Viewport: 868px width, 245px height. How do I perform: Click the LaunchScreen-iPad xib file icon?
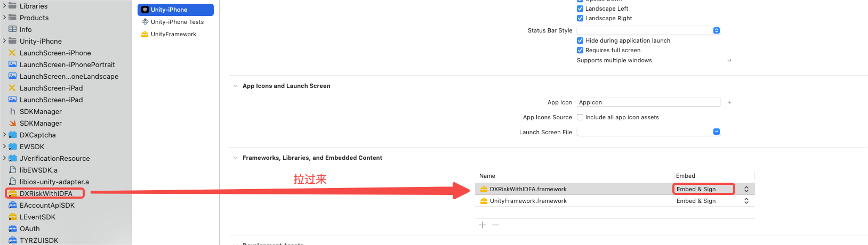(13, 88)
